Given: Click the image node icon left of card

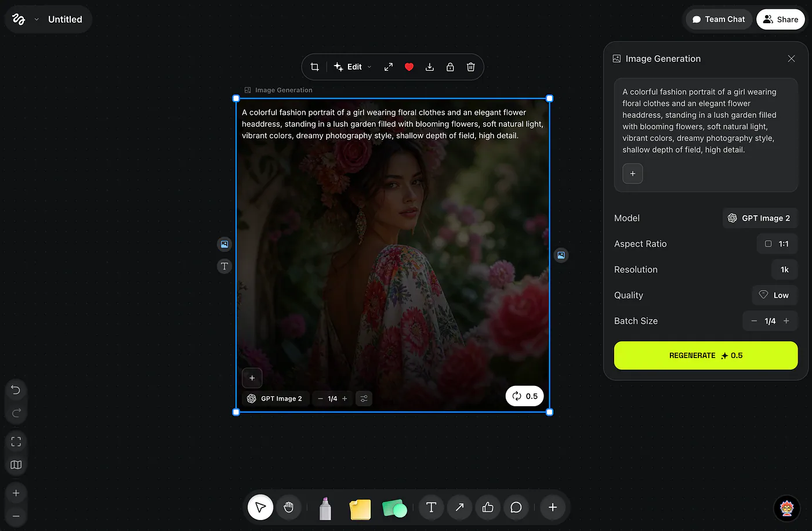Looking at the screenshot, I should click(x=224, y=244).
